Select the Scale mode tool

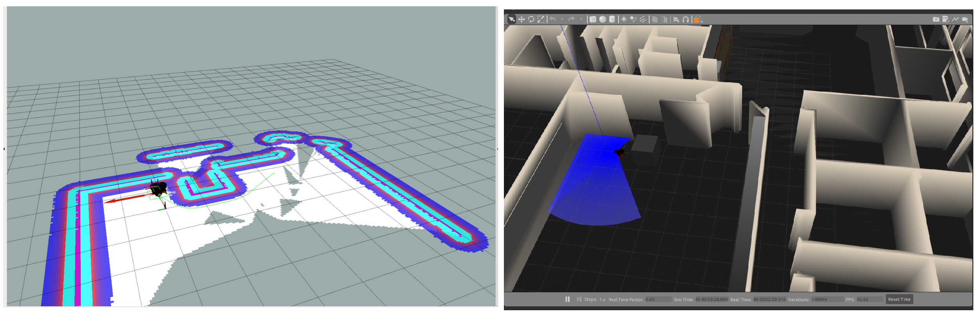pyautogui.click(x=541, y=19)
